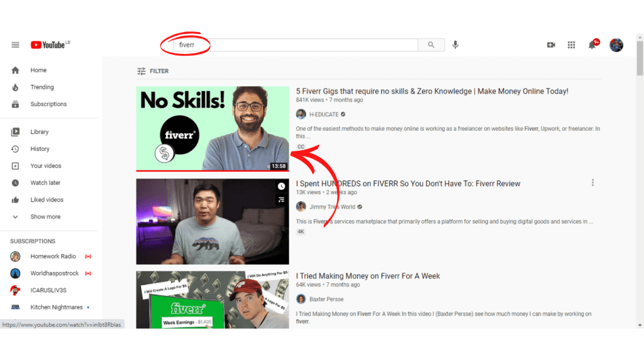Click the Subscriptions sidebar icon

pos(15,104)
